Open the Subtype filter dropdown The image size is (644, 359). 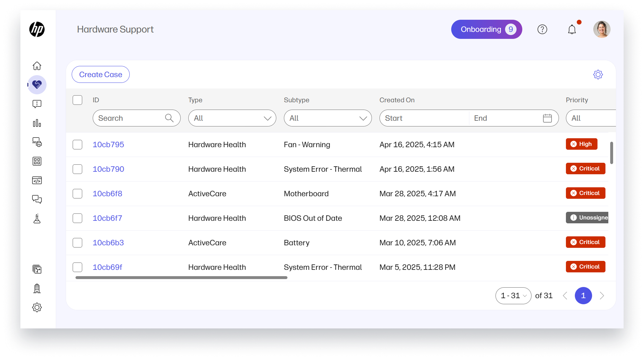[x=328, y=118]
